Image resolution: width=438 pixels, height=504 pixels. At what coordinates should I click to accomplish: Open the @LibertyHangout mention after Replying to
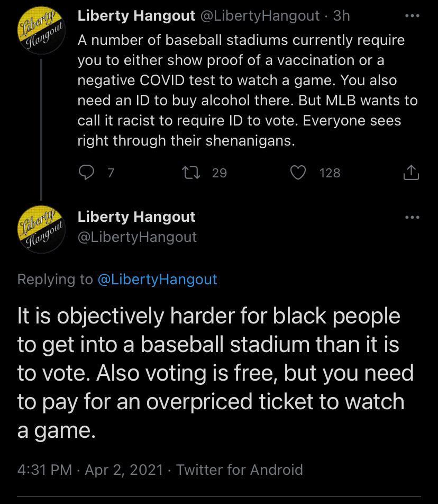157,279
